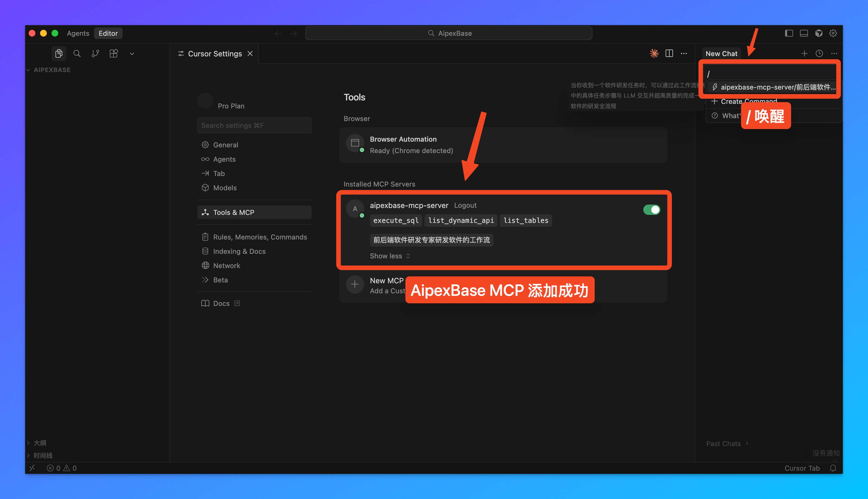Expand the 时间线 section
This screenshot has width=868, height=499.
pos(43,455)
